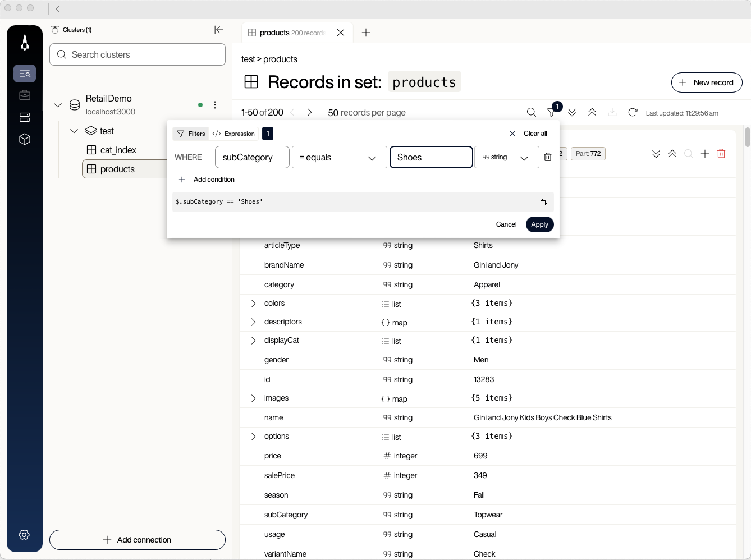Copy the filter expression to clipboard

point(543,202)
